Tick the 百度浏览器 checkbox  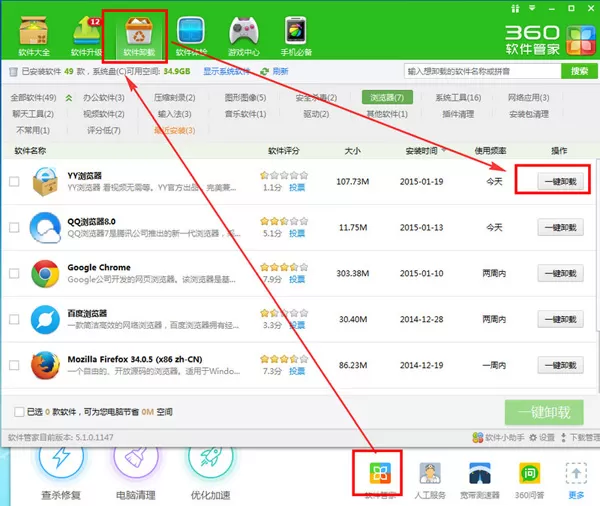pyautogui.click(x=14, y=319)
